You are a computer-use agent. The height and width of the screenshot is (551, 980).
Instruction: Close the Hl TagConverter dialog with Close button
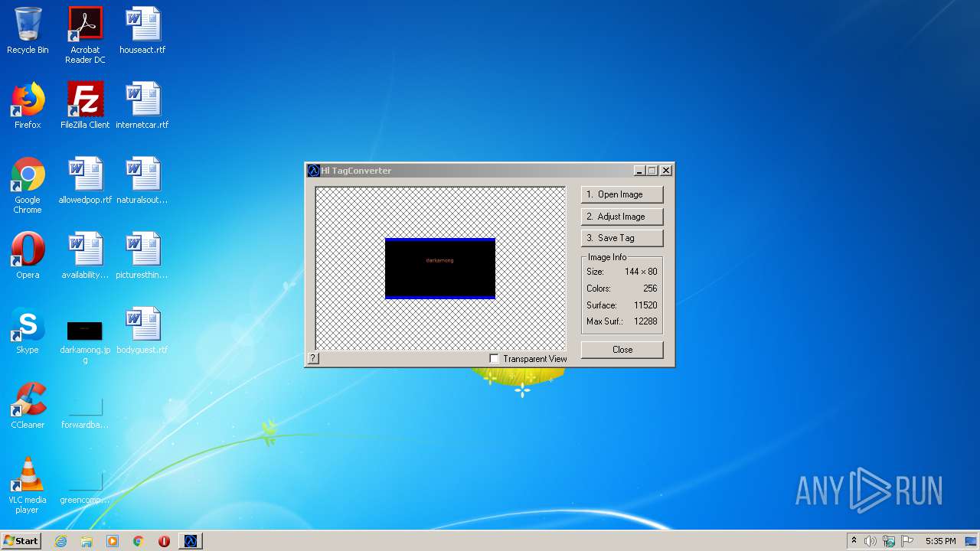(622, 350)
